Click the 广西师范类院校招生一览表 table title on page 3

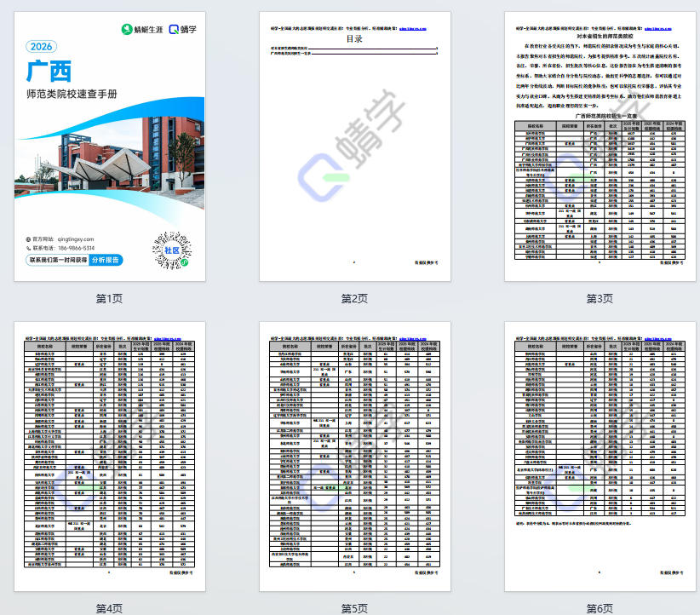pyautogui.click(x=599, y=115)
